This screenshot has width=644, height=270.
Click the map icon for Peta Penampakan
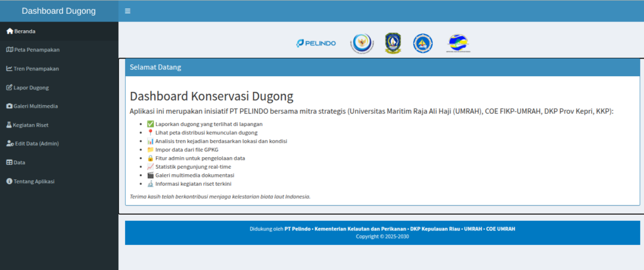(x=9, y=50)
